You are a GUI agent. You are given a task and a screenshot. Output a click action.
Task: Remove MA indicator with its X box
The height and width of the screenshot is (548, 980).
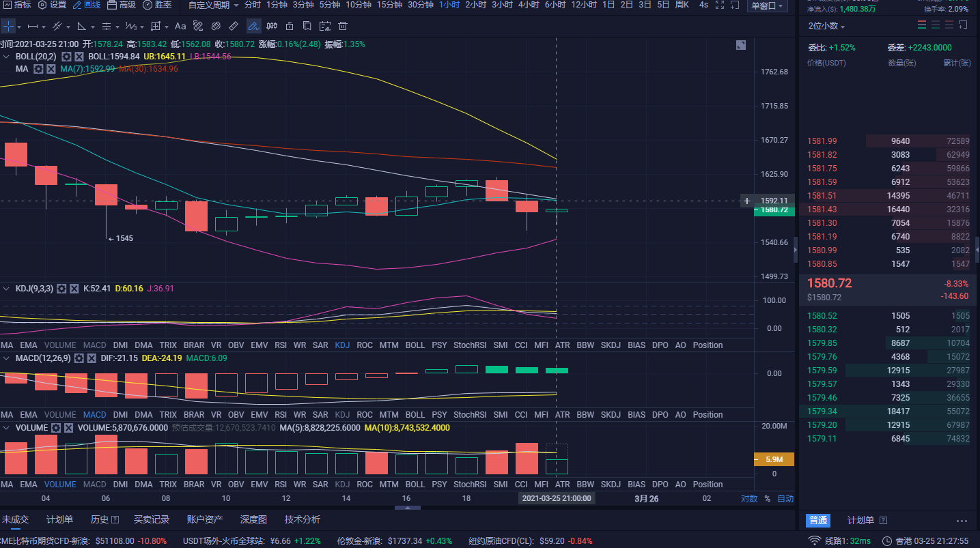51,69
